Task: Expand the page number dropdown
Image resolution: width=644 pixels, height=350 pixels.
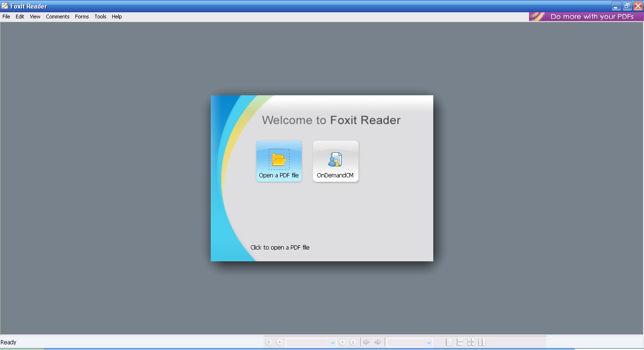Action: click(332, 342)
